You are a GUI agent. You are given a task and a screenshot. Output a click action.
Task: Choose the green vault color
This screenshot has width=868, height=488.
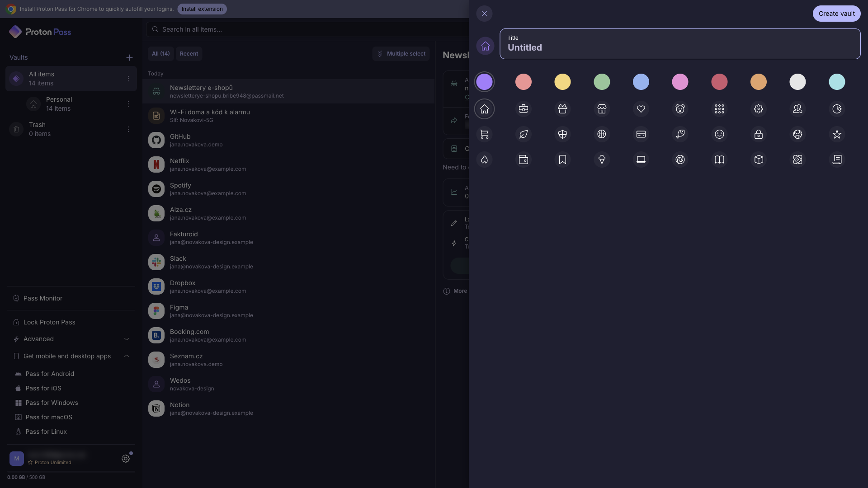click(x=602, y=82)
